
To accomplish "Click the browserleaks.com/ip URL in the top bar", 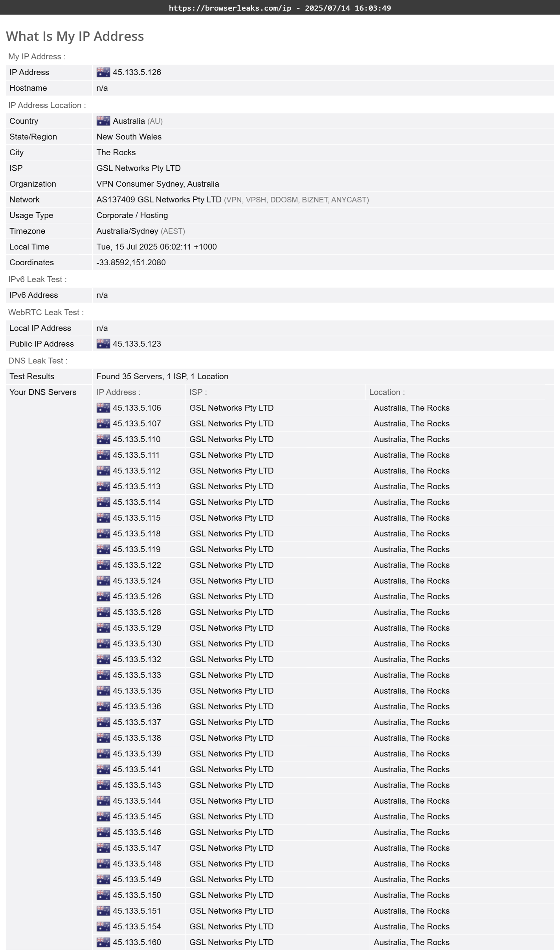I will click(230, 8).
